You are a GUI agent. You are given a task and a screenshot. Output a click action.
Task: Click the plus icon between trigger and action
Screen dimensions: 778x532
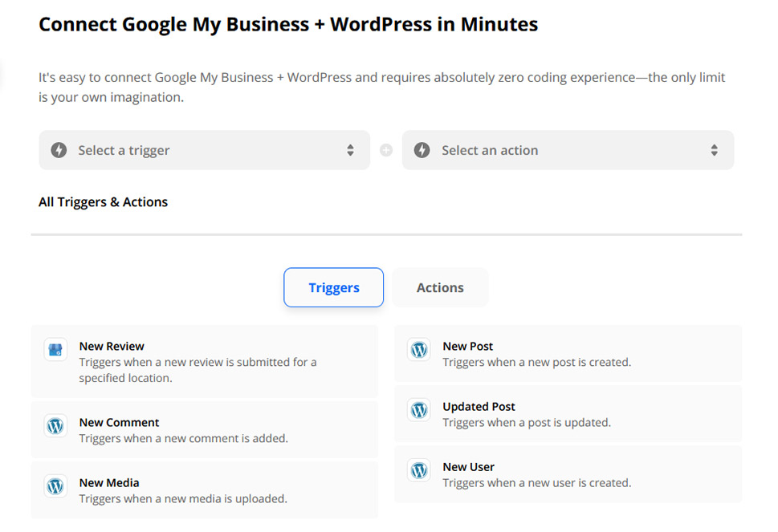386,150
